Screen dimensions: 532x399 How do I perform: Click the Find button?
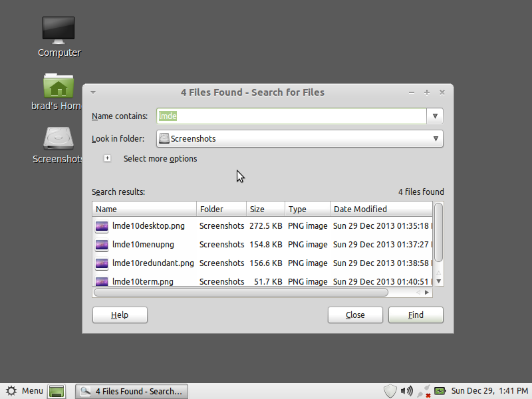[x=416, y=315]
